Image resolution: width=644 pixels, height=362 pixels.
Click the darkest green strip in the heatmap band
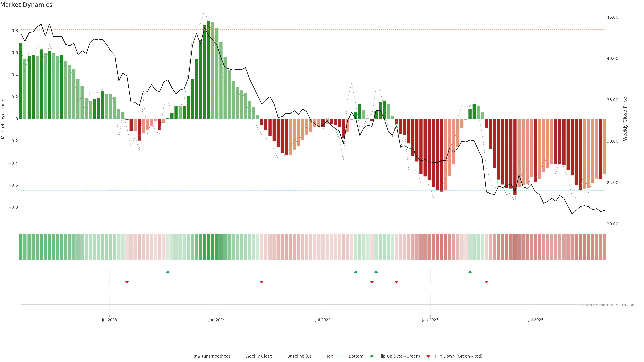tap(208, 247)
